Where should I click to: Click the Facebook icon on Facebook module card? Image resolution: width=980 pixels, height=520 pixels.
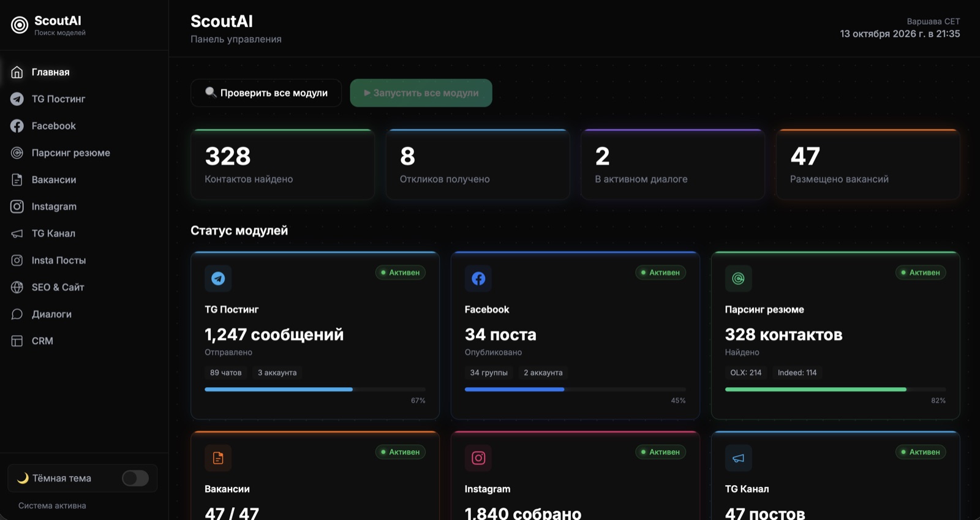tap(478, 279)
